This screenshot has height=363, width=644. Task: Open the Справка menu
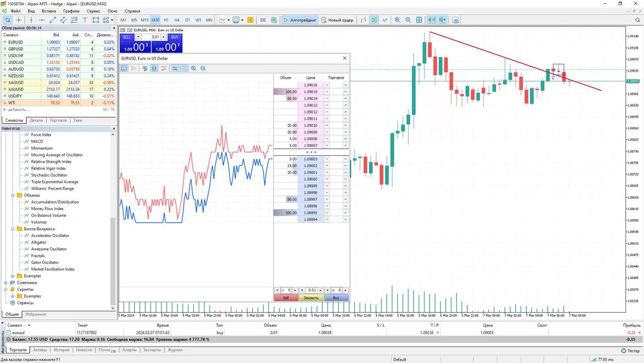(x=132, y=11)
